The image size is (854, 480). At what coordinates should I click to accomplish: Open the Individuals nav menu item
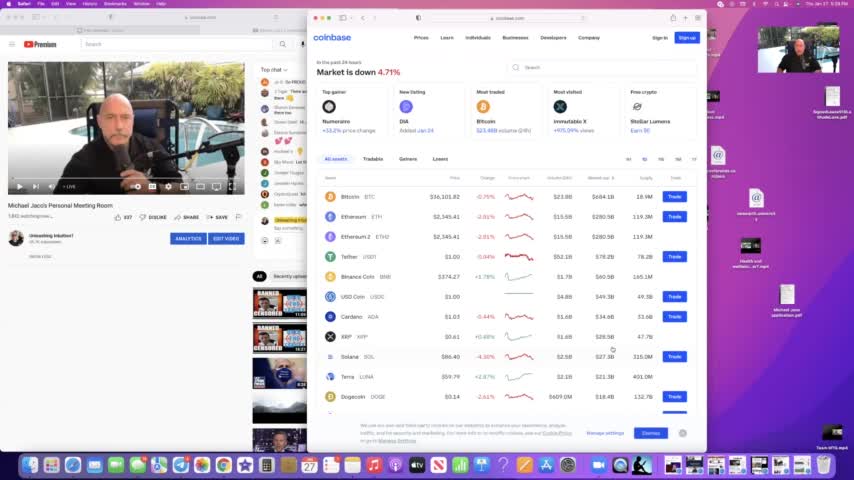478,38
